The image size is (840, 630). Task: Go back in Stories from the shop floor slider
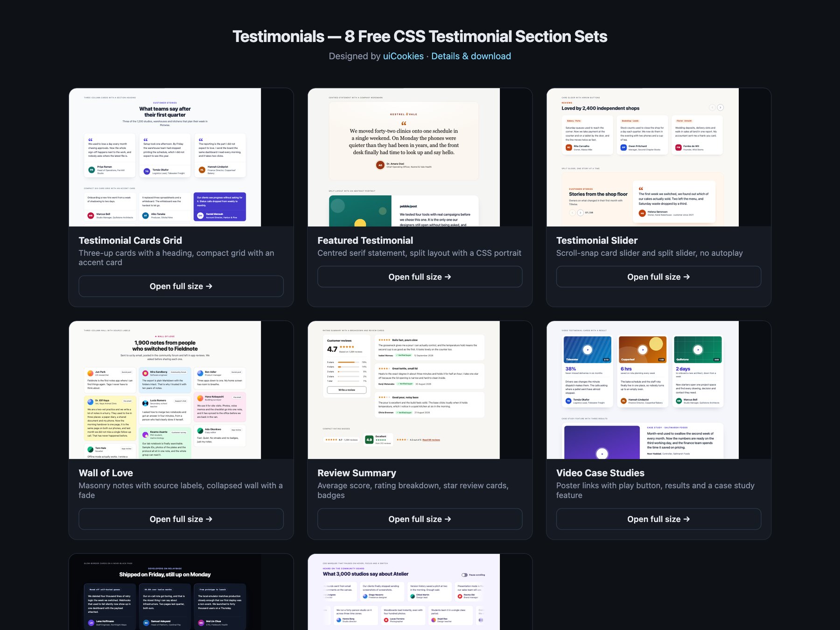coord(573,212)
